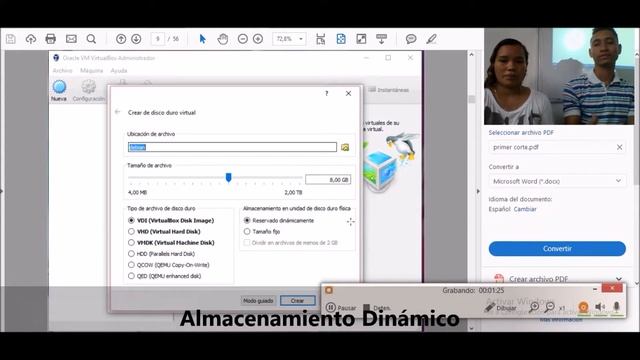Select QCOW (QEMU Copy-On-Write) option

(169, 264)
